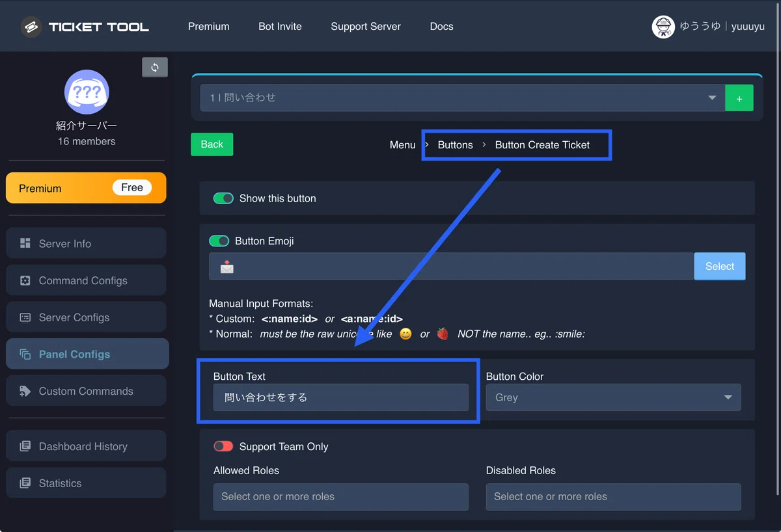
Task: Open Command Configs in sidebar
Action: 86,280
